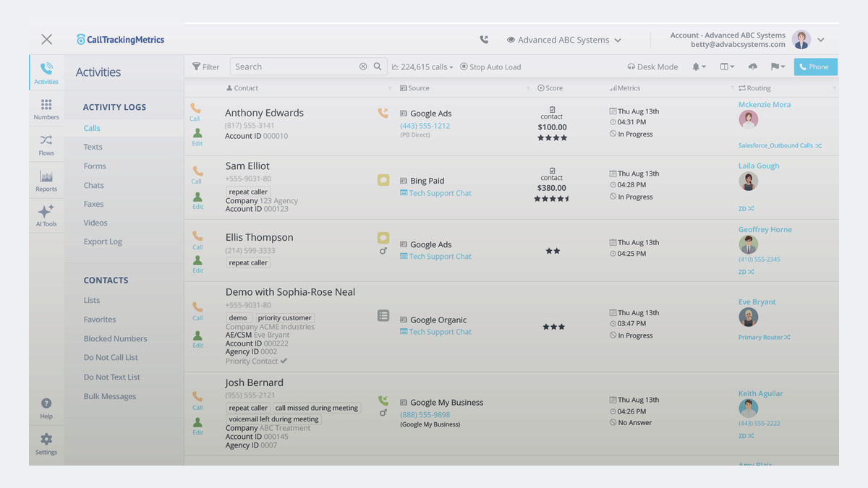Open Blocked Numbers under Contacts
Image resolution: width=868 pixels, height=488 pixels.
[115, 338]
